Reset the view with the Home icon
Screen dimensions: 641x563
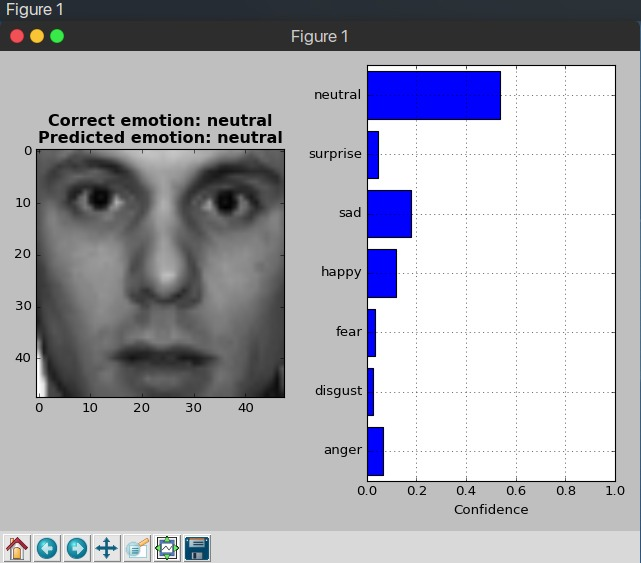(17, 548)
